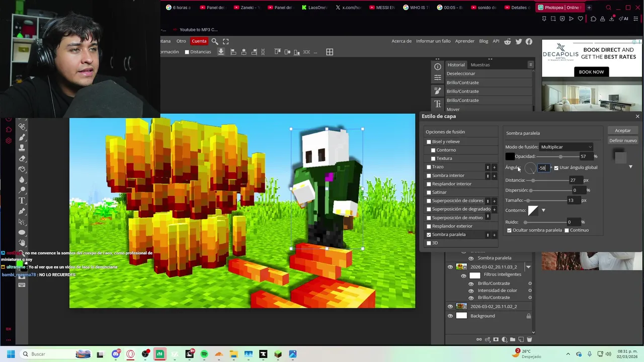Add another Sombra paralela effect with plus
The image size is (644, 362).
pyautogui.click(x=494, y=235)
